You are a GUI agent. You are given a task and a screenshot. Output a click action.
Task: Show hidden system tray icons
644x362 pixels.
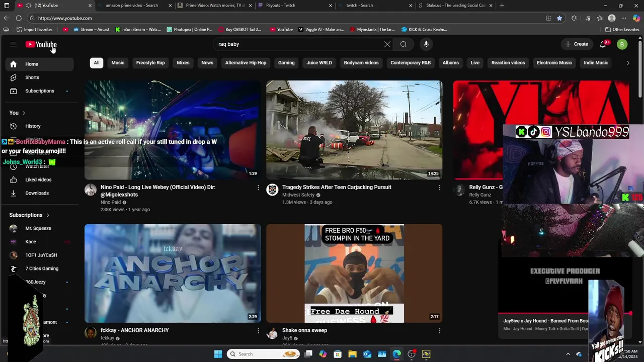coord(568,354)
